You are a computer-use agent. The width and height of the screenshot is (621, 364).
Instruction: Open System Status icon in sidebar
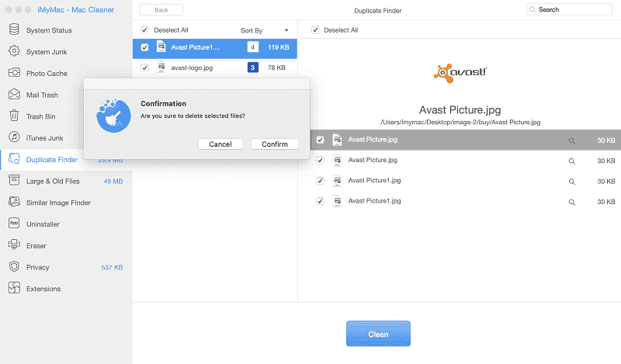[14, 29]
